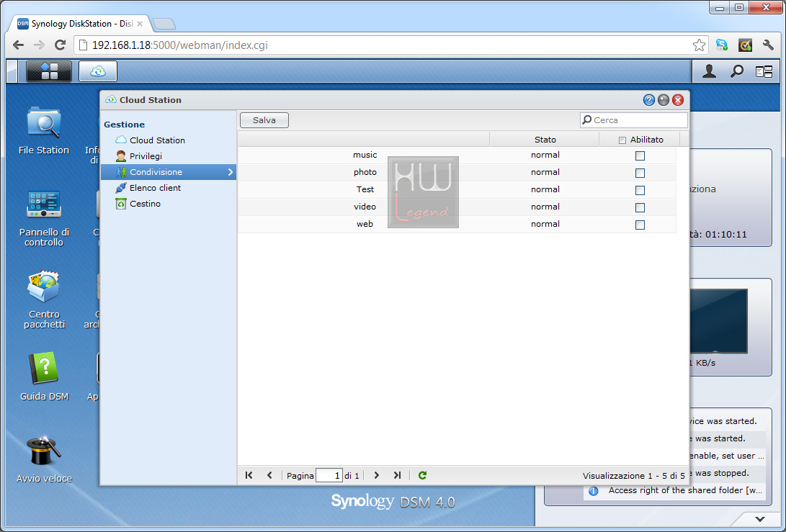Bookmark this page with the star

coord(699,45)
